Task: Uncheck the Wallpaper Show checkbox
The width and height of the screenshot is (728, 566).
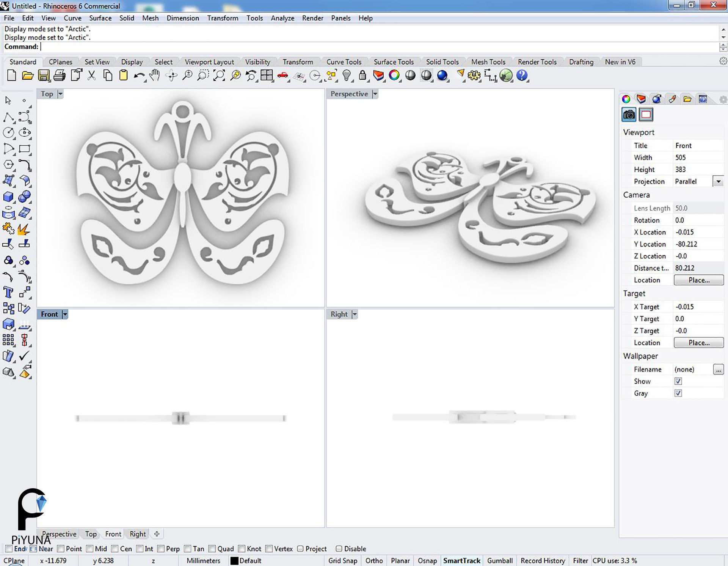Action: pyautogui.click(x=678, y=381)
